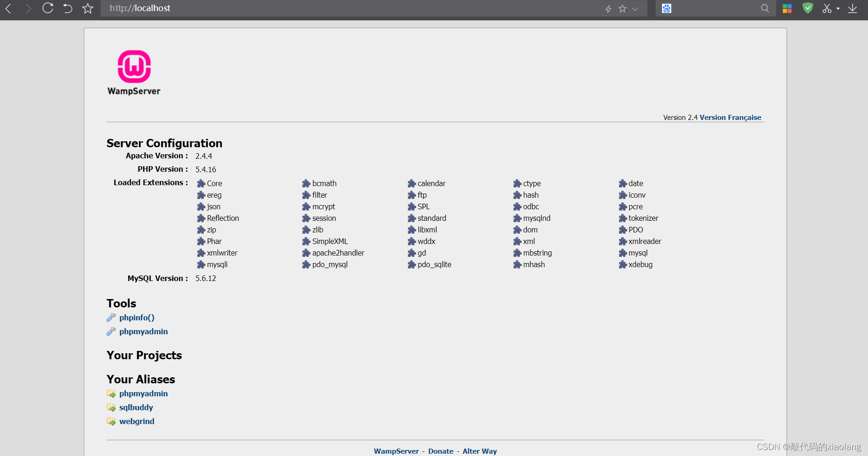The image size is (868, 456).
Task: Click folder icon beside phpmyadmin alias
Action: coord(111,394)
